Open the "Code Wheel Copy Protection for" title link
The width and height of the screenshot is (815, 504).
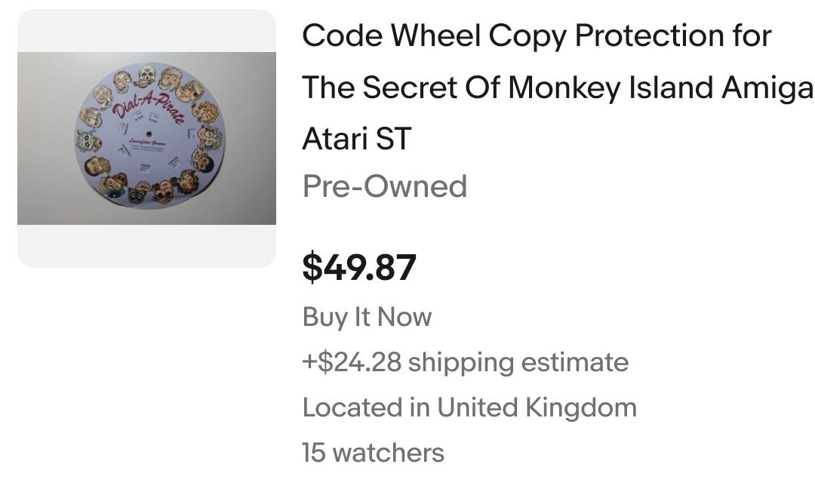pyautogui.click(x=536, y=36)
